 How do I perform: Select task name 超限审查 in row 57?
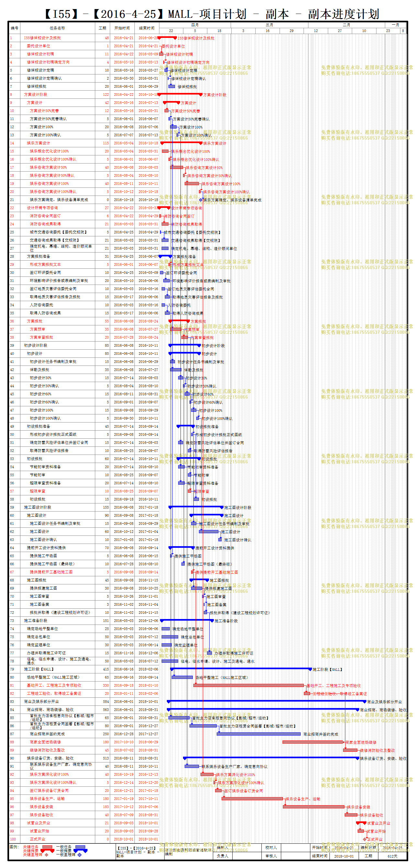pos(38,491)
